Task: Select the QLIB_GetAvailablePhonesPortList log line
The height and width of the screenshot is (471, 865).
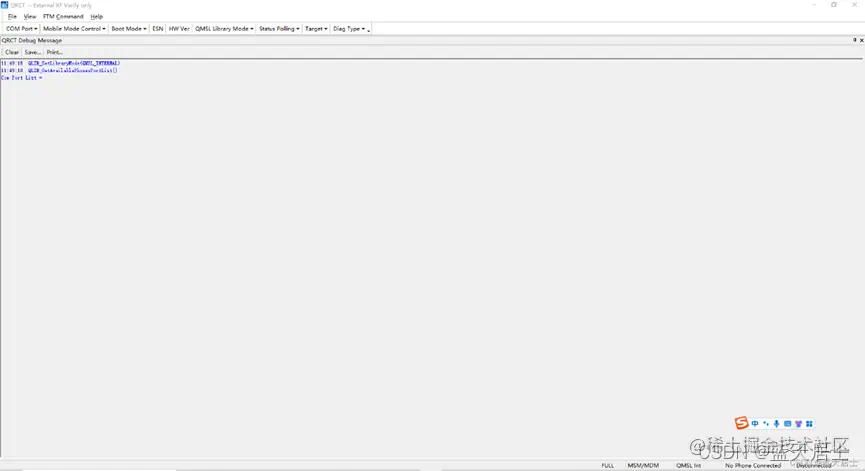Action: pos(59,71)
